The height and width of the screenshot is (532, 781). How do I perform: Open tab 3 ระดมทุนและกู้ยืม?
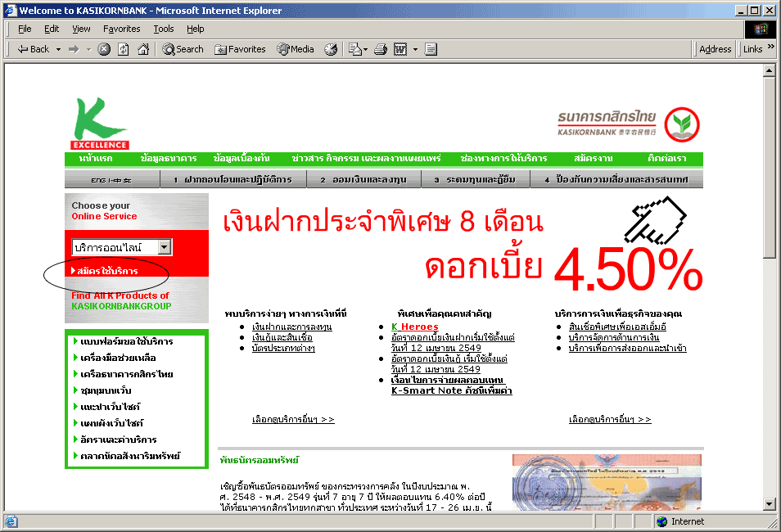pyautogui.click(x=475, y=180)
